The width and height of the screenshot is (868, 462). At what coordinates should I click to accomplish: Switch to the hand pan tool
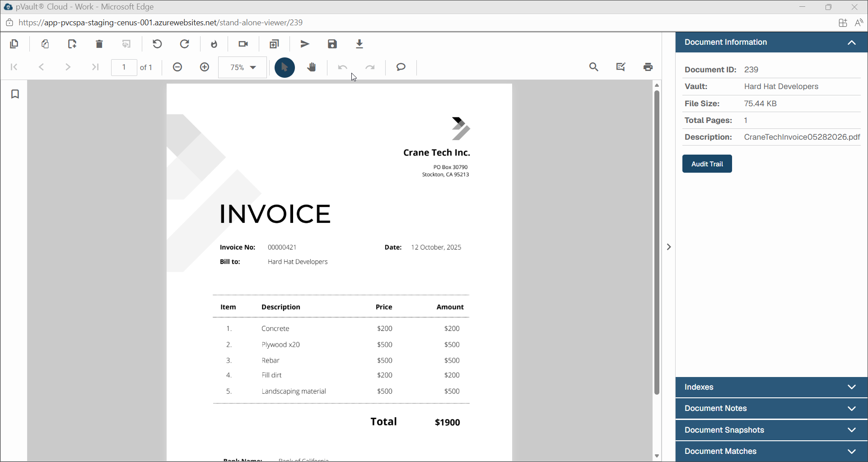click(312, 67)
